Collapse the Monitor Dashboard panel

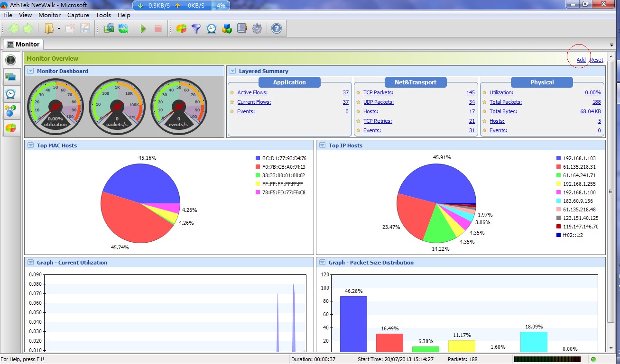pos(30,71)
